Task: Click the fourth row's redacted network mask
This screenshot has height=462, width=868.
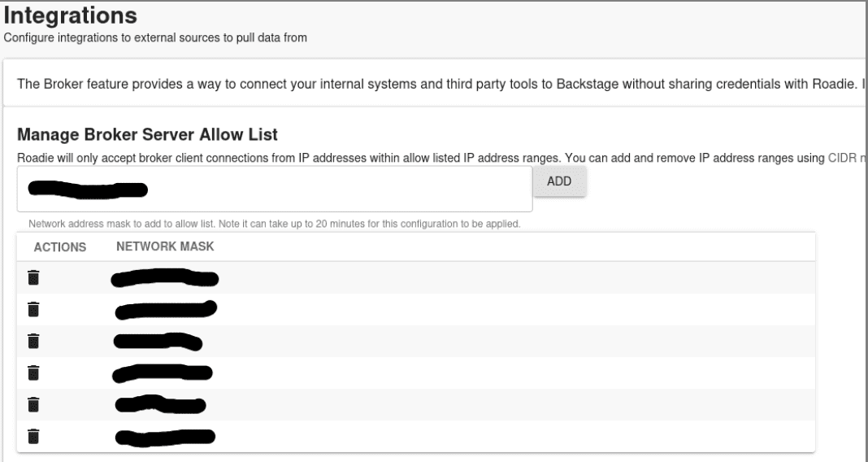Action: 163,373
